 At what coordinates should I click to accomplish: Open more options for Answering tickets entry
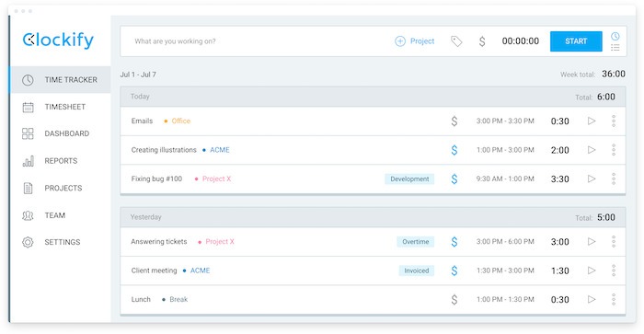point(614,242)
